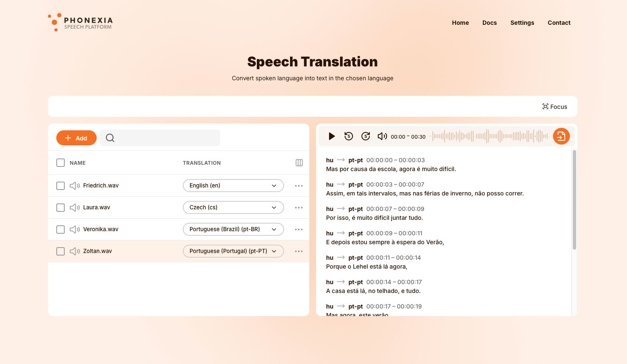Select the checkbox next to Veronika.wav
This screenshot has width=627, height=364.
[x=60, y=229]
